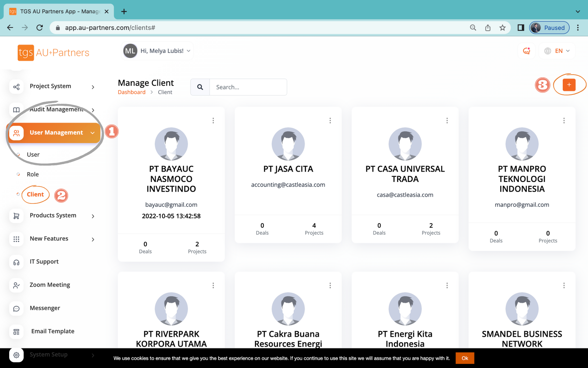The height and width of the screenshot is (368, 588).
Task: Open the chat notification icon in header
Action: click(x=526, y=51)
